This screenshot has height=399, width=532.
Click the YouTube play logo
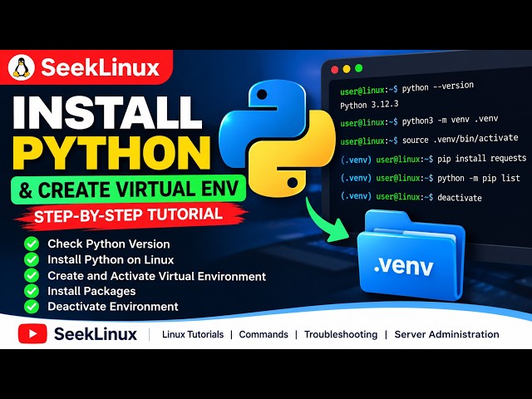32,333
